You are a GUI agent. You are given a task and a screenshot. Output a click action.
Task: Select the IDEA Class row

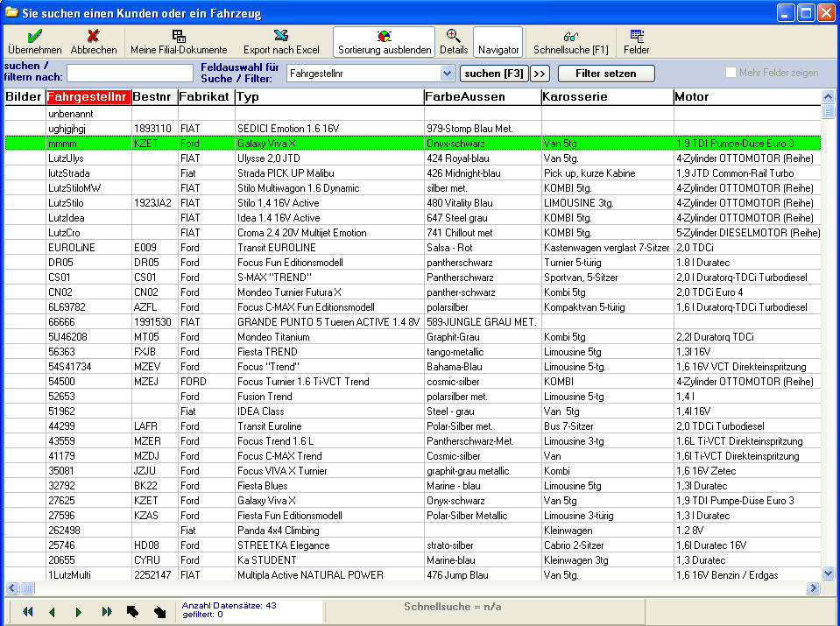(x=413, y=411)
